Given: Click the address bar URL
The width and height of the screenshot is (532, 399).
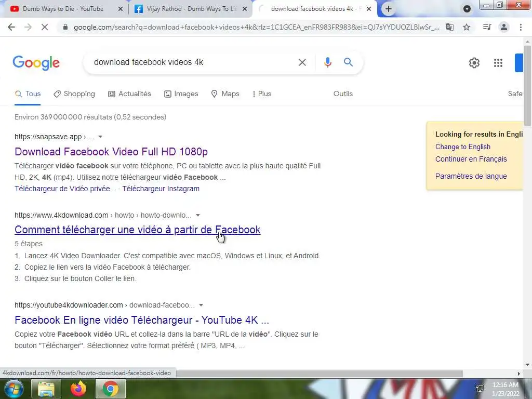Looking at the screenshot, I should pyautogui.click(x=256, y=27).
